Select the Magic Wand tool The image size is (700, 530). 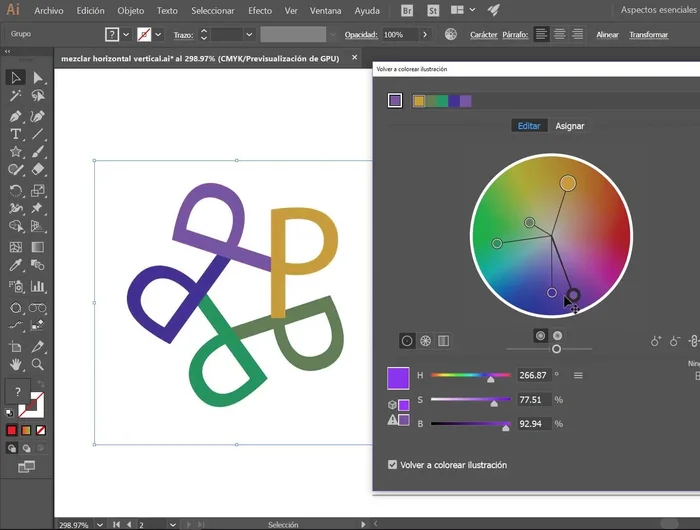coord(16,97)
